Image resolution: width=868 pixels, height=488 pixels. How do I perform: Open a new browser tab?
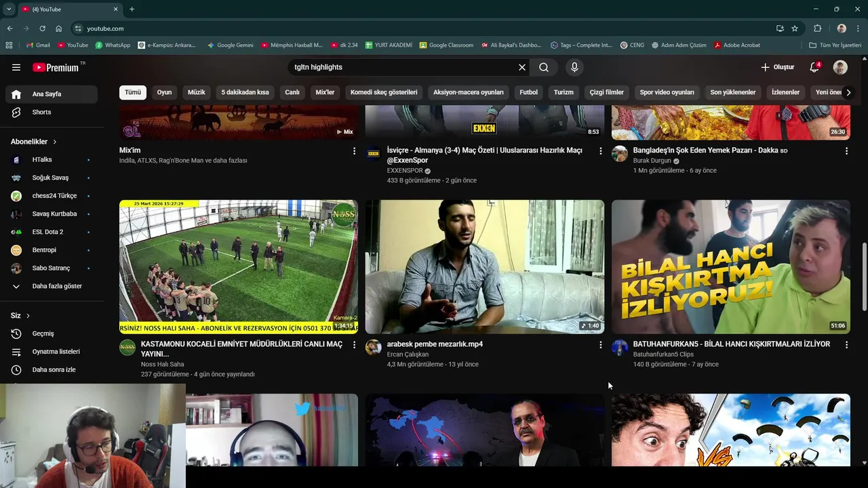point(132,9)
